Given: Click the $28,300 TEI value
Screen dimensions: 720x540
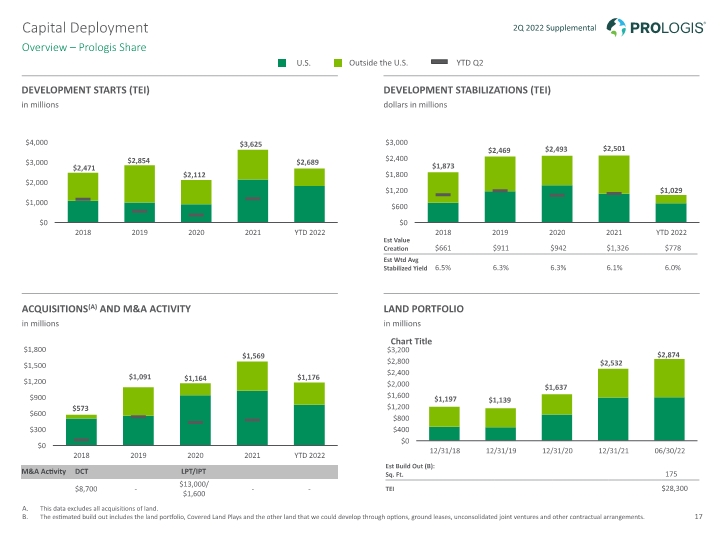Looking at the screenshot, I should [675, 489].
